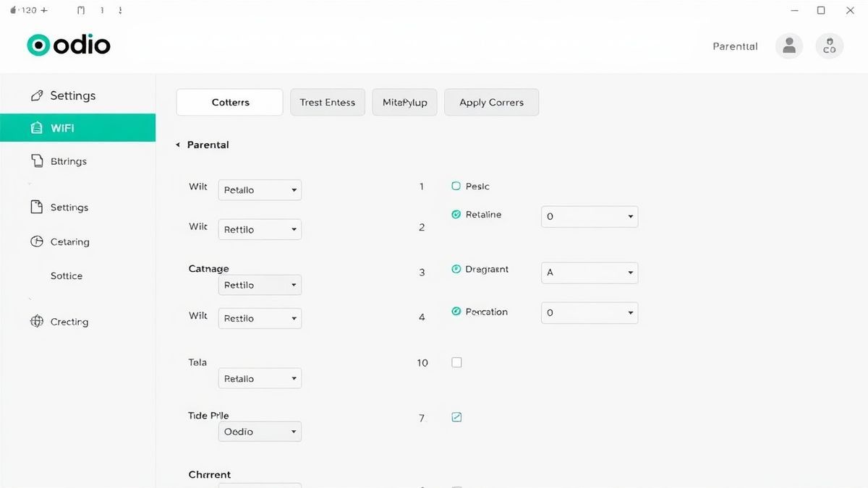Screen dimensions: 868x488
Task: Click the row number 3
Action: 422,273
